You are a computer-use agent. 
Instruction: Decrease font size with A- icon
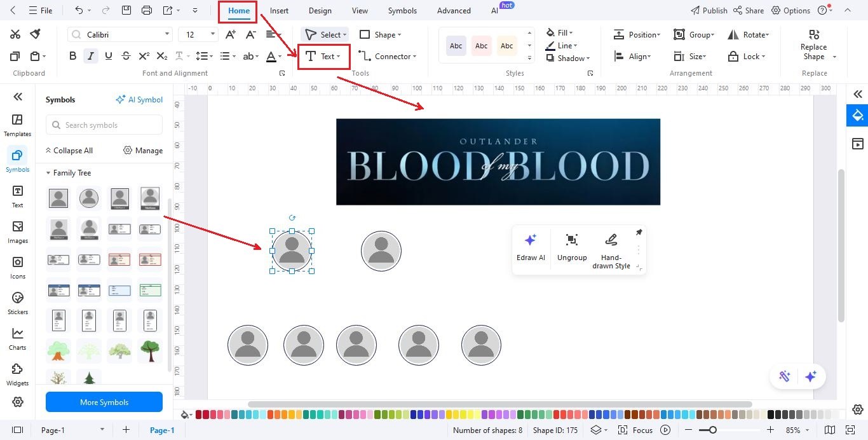pos(251,34)
